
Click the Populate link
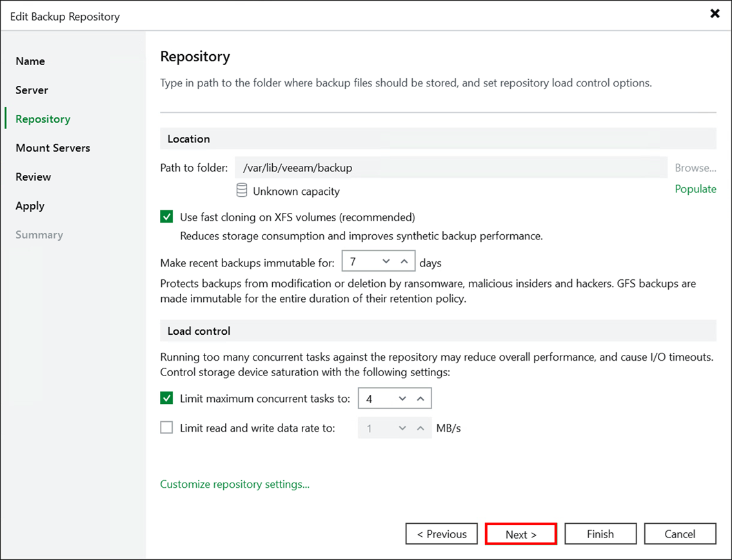[x=695, y=188]
